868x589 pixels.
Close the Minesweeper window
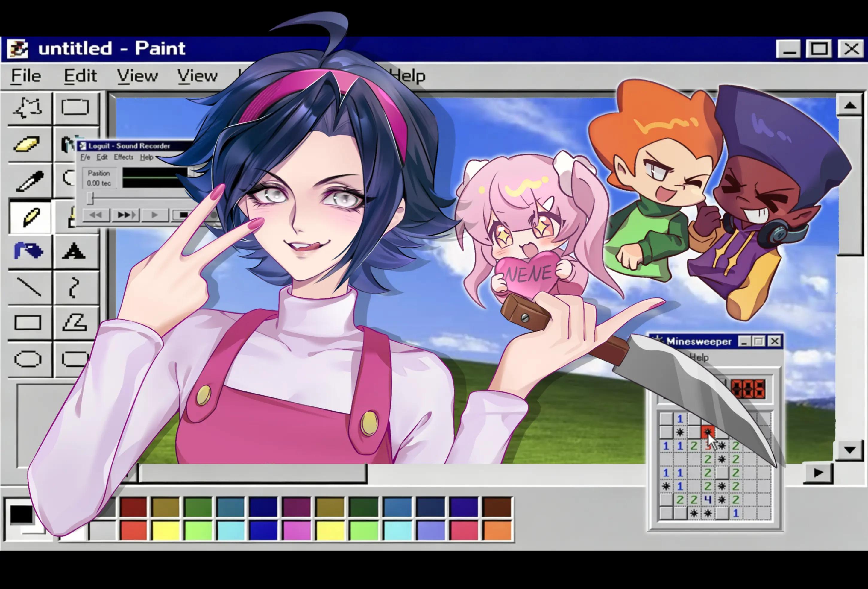(775, 341)
